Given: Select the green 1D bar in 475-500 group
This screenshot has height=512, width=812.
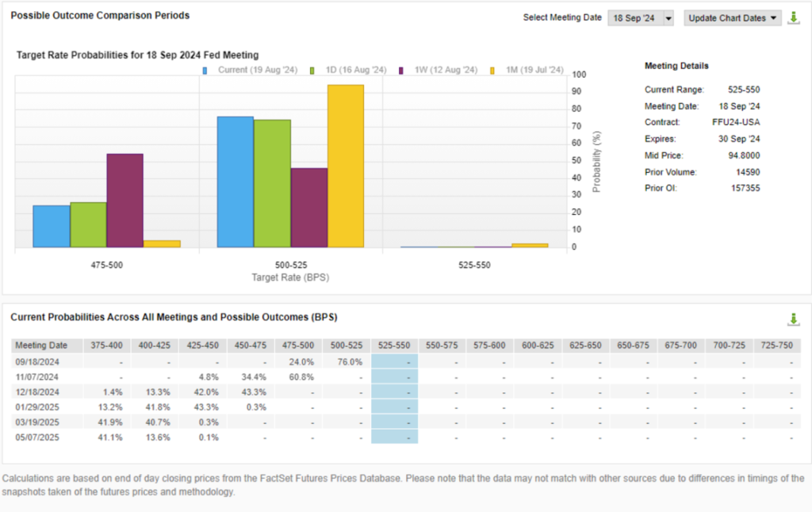Looking at the screenshot, I should tap(89, 224).
